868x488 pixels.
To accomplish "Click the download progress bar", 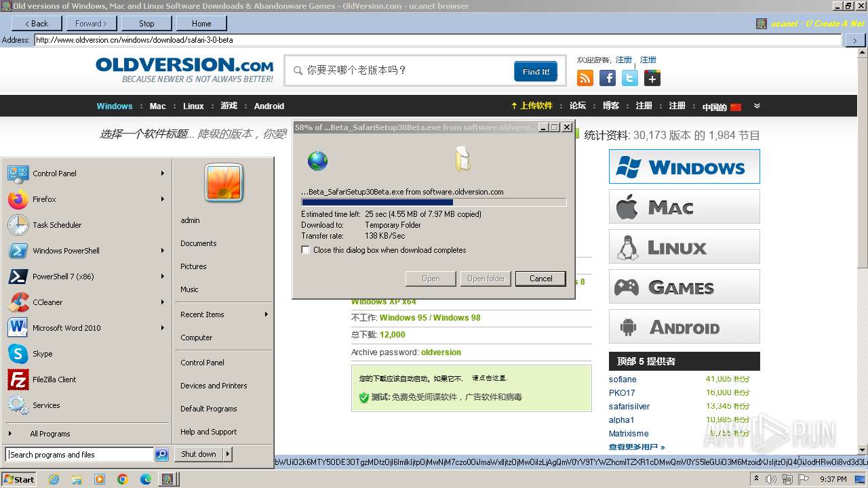I will [x=433, y=202].
